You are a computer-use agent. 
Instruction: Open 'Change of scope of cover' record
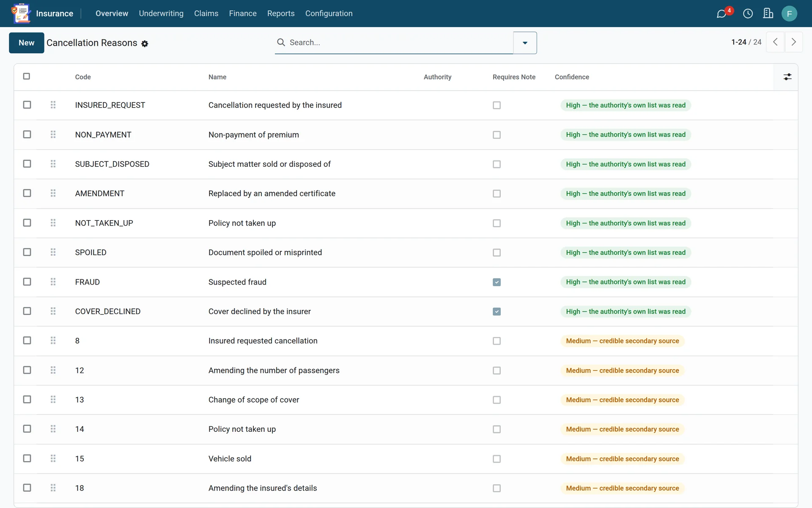(254, 400)
